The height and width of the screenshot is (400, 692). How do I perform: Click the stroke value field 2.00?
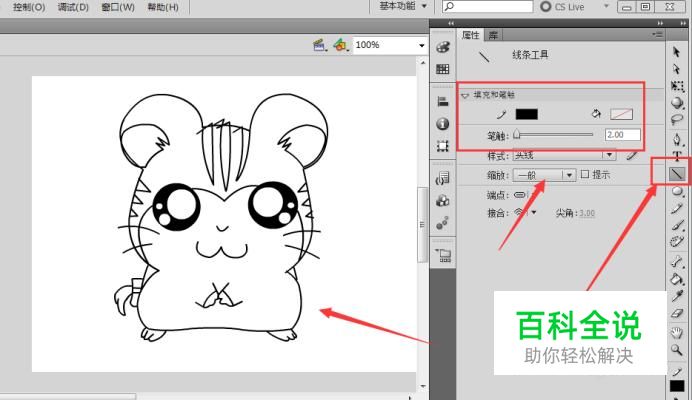[622, 135]
